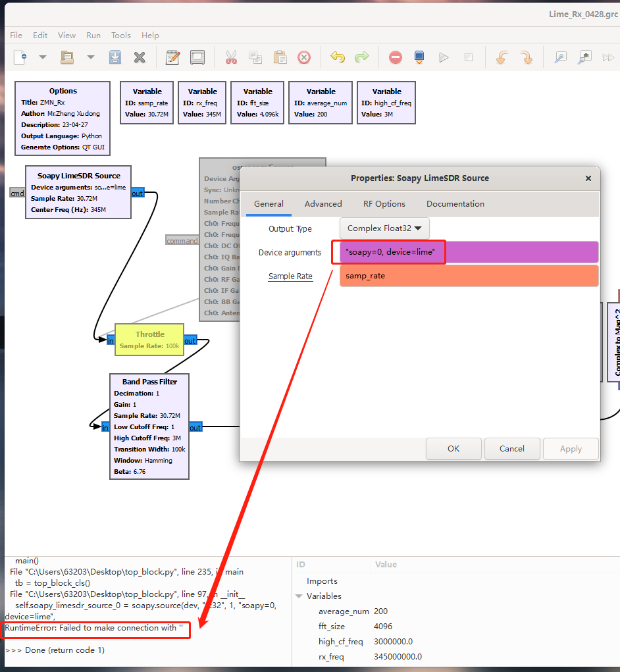Click the Throttle out port
The height and width of the screenshot is (672, 620).
(190, 341)
